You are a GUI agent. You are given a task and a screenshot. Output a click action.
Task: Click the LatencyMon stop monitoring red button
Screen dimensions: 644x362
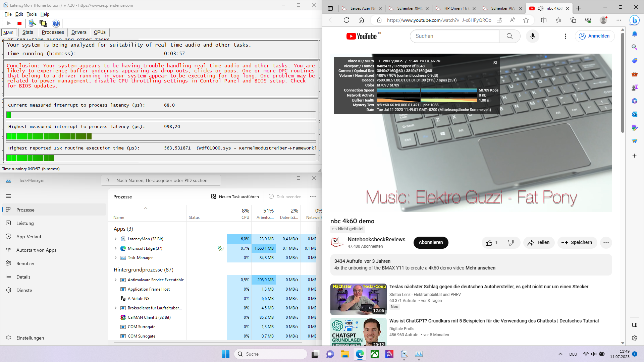tap(19, 23)
